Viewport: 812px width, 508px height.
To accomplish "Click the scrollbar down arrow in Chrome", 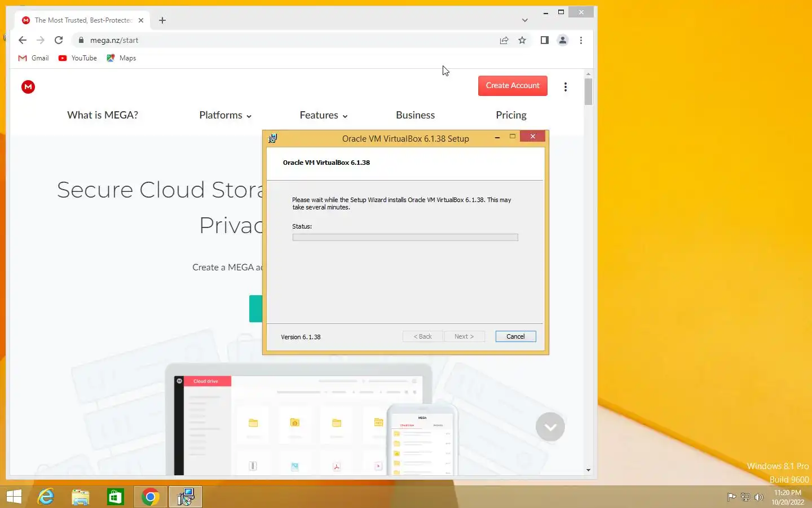I will [588, 470].
